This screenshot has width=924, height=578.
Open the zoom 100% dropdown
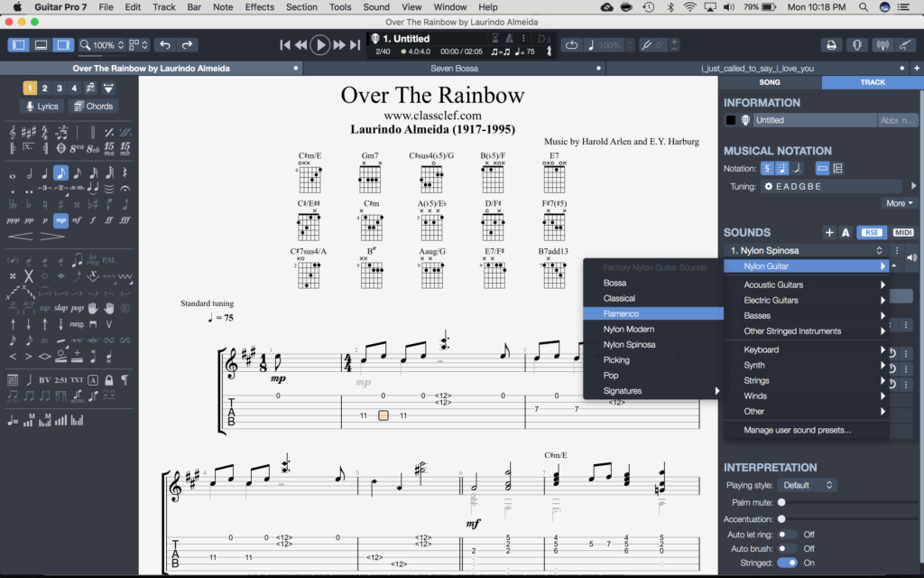point(103,45)
